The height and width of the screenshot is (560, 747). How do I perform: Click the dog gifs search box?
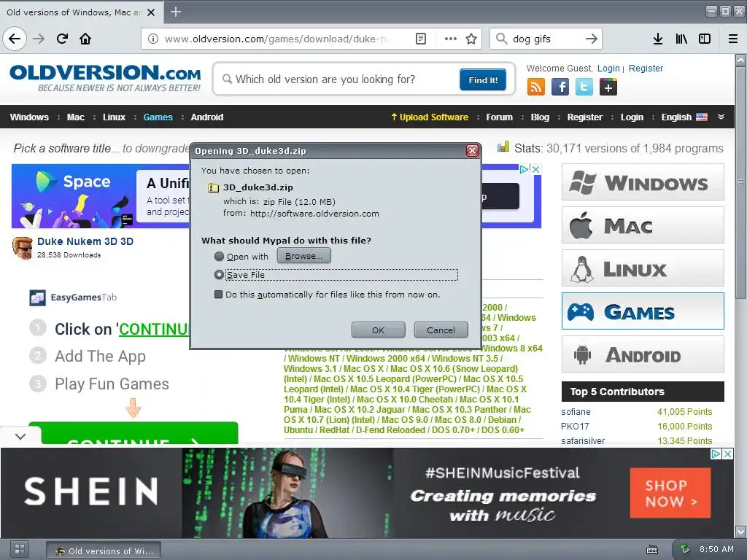point(546,39)
